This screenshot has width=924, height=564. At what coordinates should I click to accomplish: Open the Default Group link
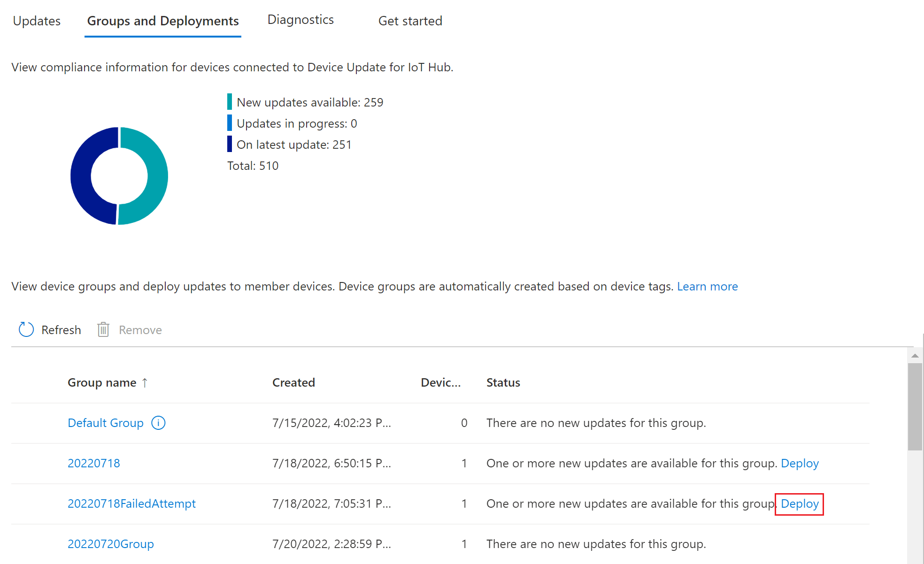[106, 423]
